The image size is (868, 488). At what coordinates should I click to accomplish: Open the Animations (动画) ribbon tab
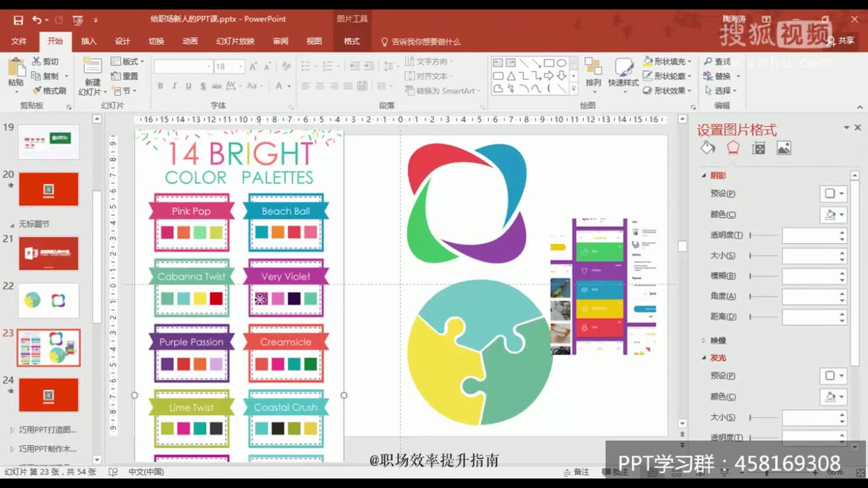pyautogui.click(x=190, y=41)
